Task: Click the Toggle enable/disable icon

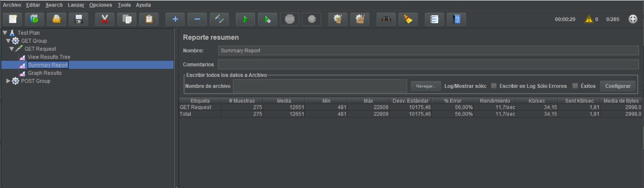Action: (219, 19)
